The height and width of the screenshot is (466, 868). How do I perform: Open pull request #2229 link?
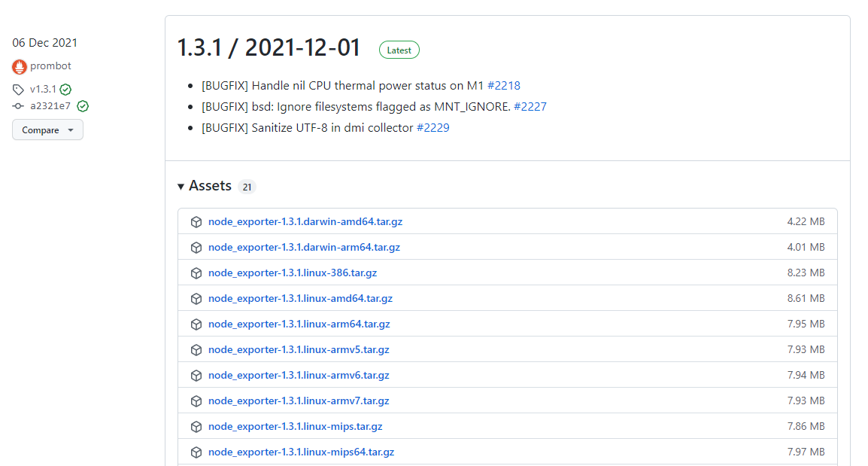(x=433, y=127)
